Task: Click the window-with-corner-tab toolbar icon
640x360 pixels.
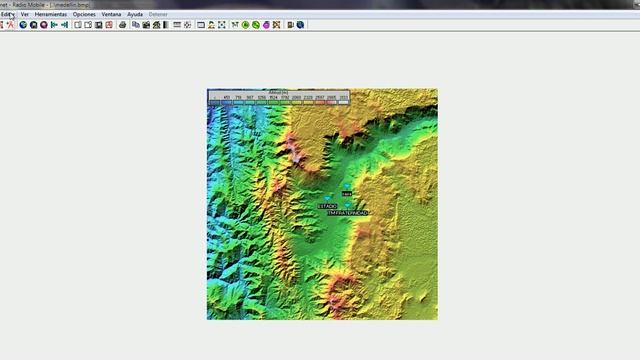Action: tap(88, 25)
